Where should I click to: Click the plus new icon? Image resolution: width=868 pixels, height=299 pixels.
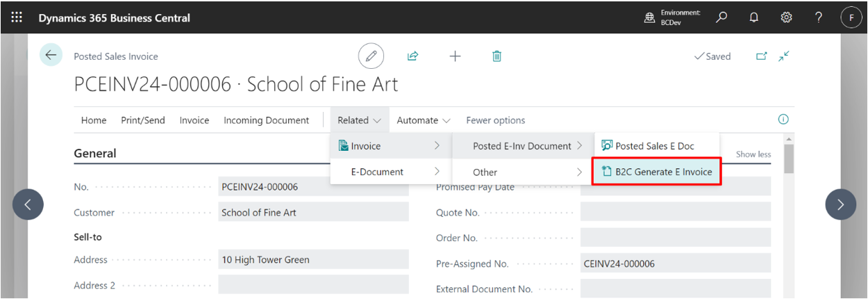455,56
